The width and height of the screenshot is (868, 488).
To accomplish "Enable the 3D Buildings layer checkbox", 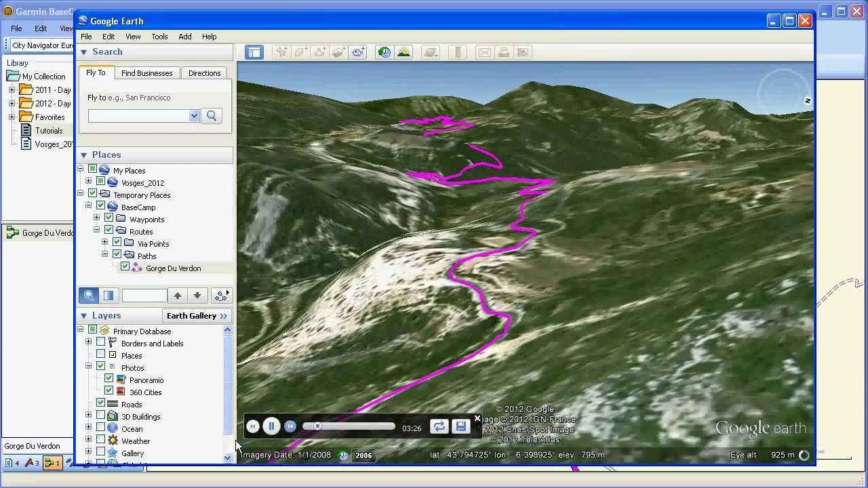I will (100, 415).
